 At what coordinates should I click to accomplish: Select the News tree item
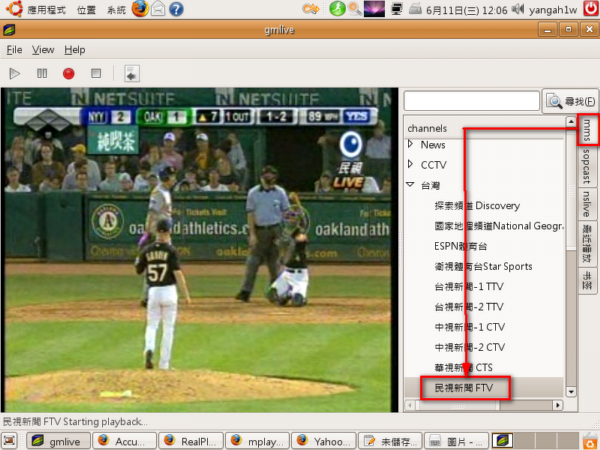[x=433, y=145]
